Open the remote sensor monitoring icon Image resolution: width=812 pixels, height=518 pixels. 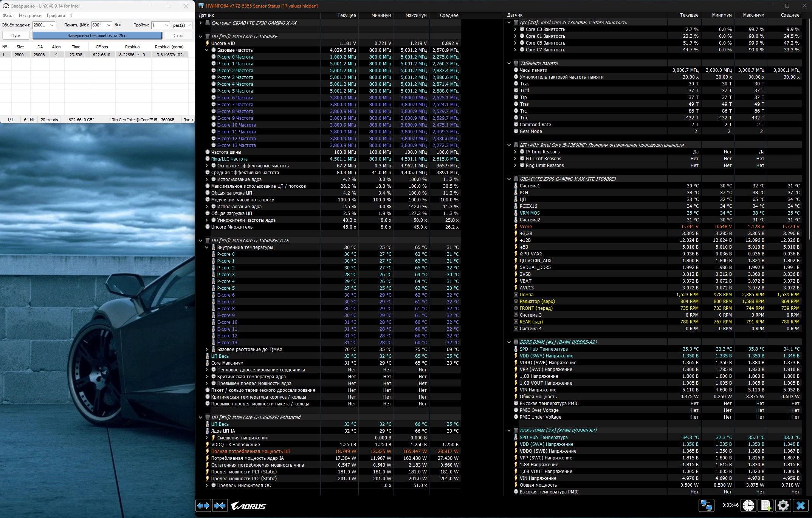pos(706,505)
